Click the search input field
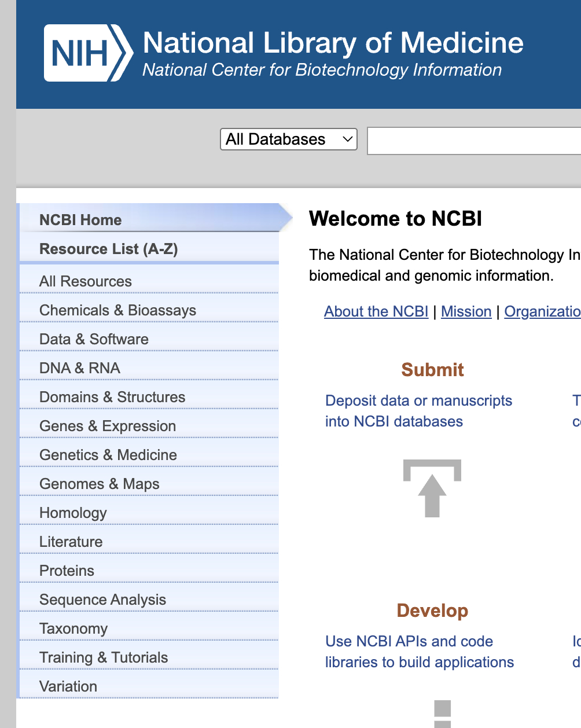 point(473,141)
